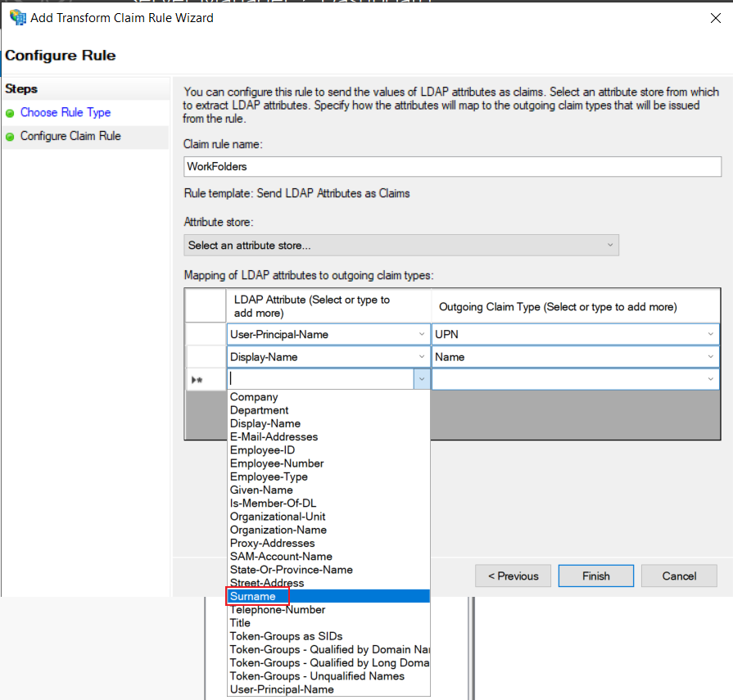Expand the User-Principal-Name LDAP attribute dropdown arrow
This screenshot has width=733, height=700.
point(421,334)
